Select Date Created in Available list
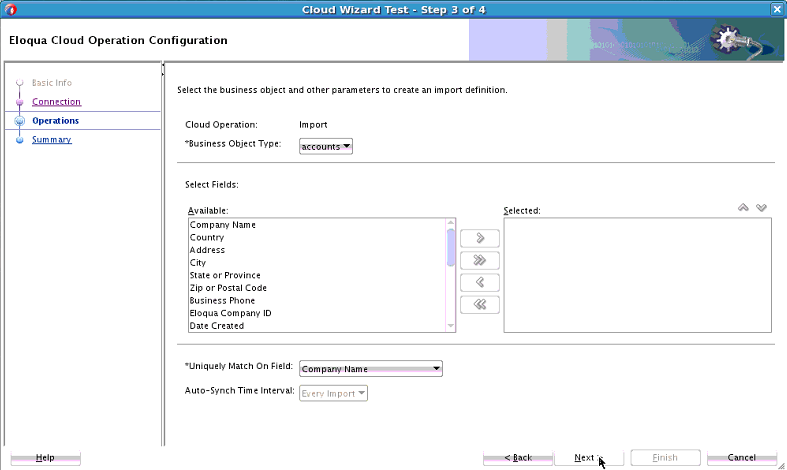The width and height of the screenshot is (787, 470). pos(317,325)
